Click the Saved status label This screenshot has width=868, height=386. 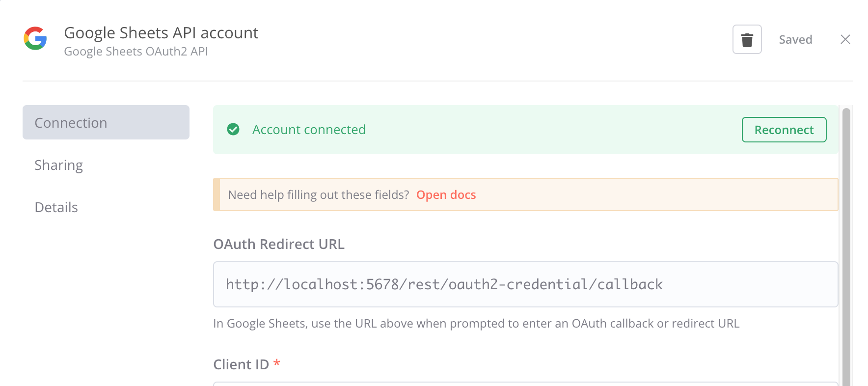click(795, 40)
